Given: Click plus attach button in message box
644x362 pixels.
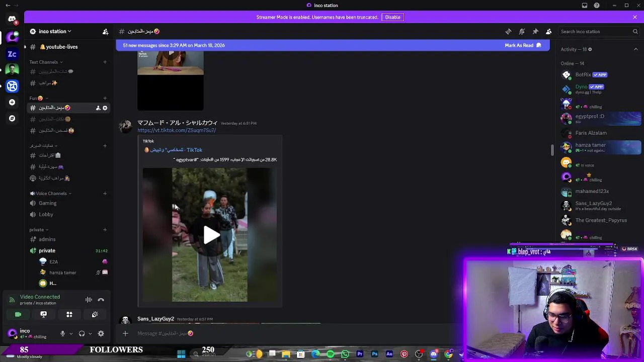Looking at the screenshot, I should [x=125, y=333].
